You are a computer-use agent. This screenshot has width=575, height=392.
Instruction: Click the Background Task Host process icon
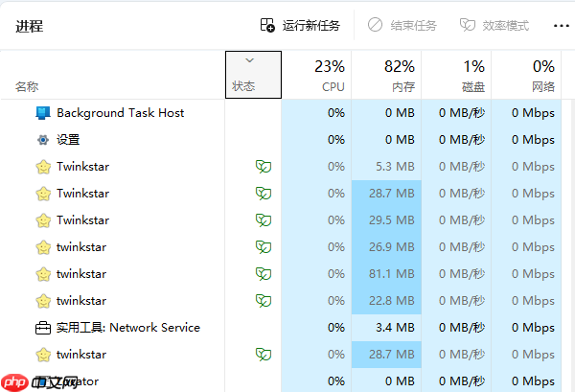(x=43, y=113)
